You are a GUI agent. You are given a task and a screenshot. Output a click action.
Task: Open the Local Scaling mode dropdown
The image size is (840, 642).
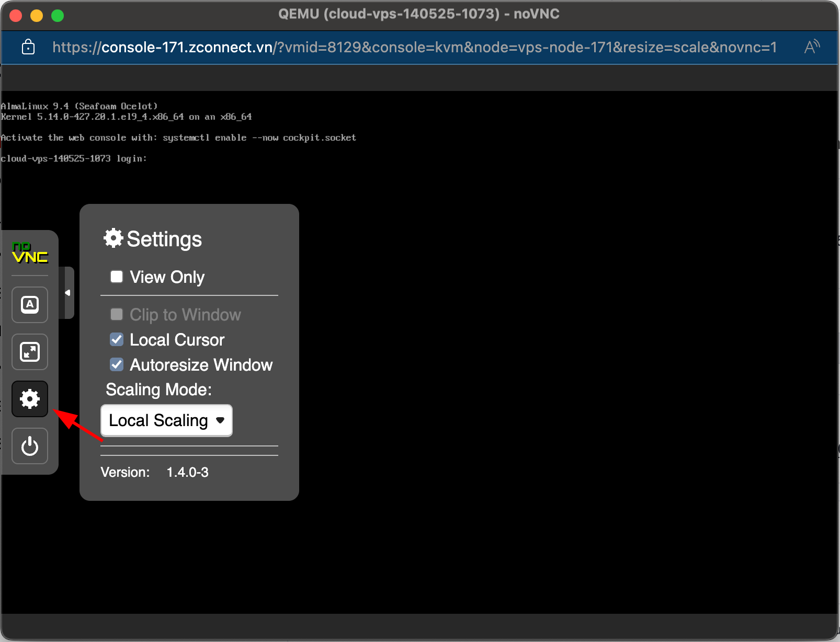pos(166,420)
